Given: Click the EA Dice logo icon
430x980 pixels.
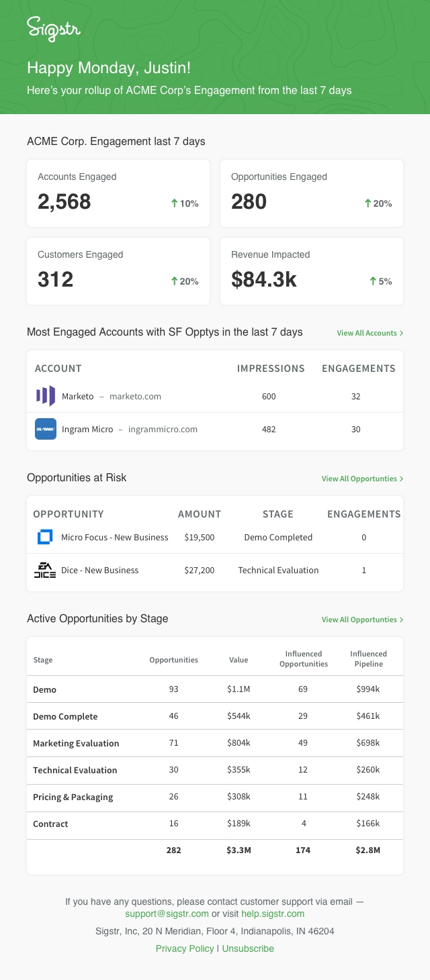Looking at the screenshot, I should (45, 570).
